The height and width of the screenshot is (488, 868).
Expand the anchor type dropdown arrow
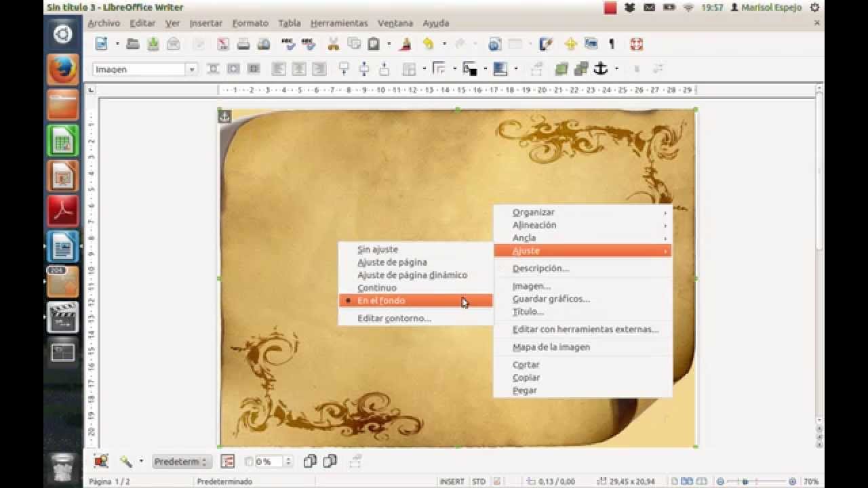(616, 69)
